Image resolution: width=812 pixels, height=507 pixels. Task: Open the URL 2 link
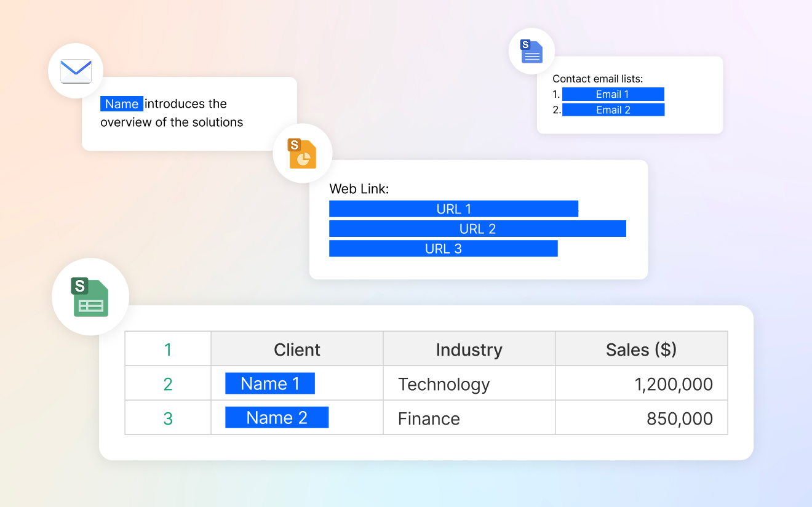tap(477, 228)
